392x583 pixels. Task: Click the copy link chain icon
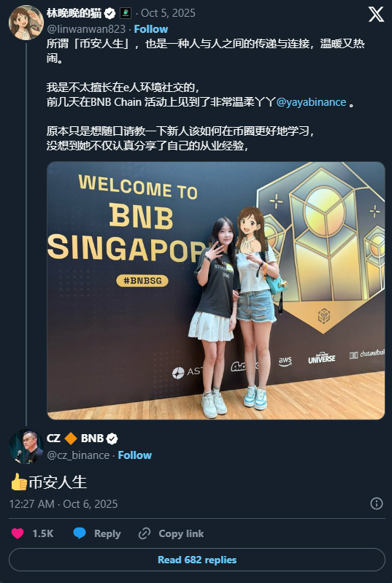coord(145,533)
